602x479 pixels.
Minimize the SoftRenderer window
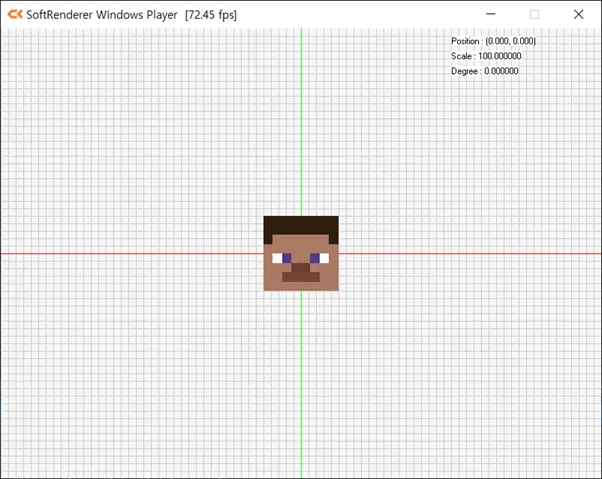pyautogui.click(x=491, y=14)
